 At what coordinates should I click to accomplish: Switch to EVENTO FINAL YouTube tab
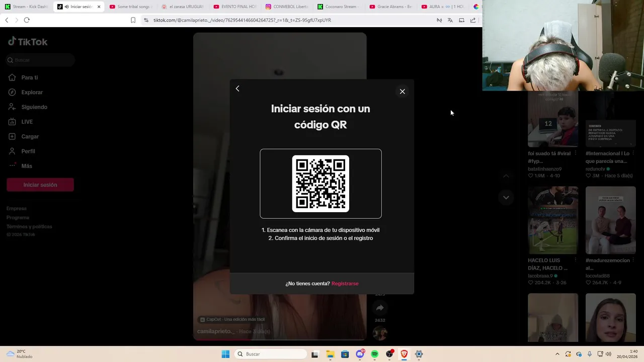234,7
